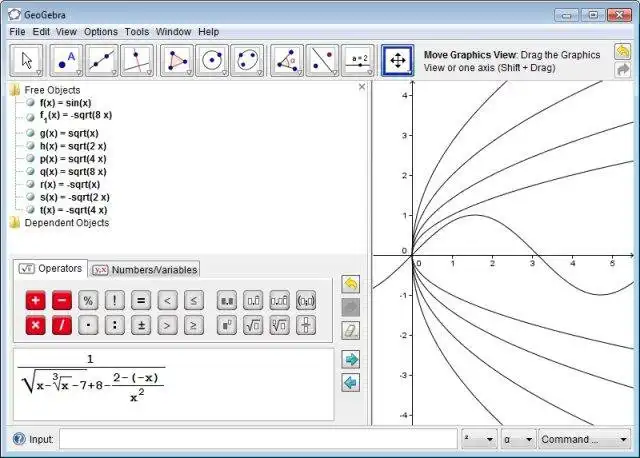Select the Reflect about Line tool
The image size is (640, 458).
pos(322,60)
